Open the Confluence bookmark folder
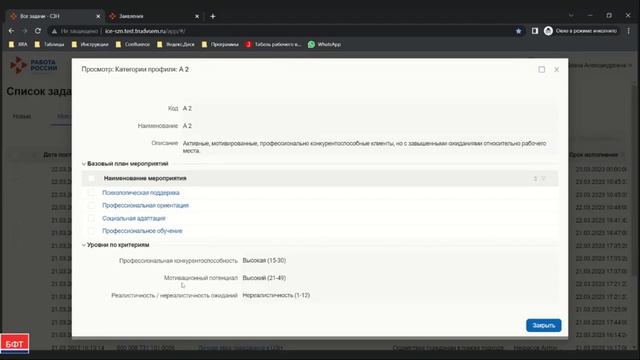 coord(133,44)
